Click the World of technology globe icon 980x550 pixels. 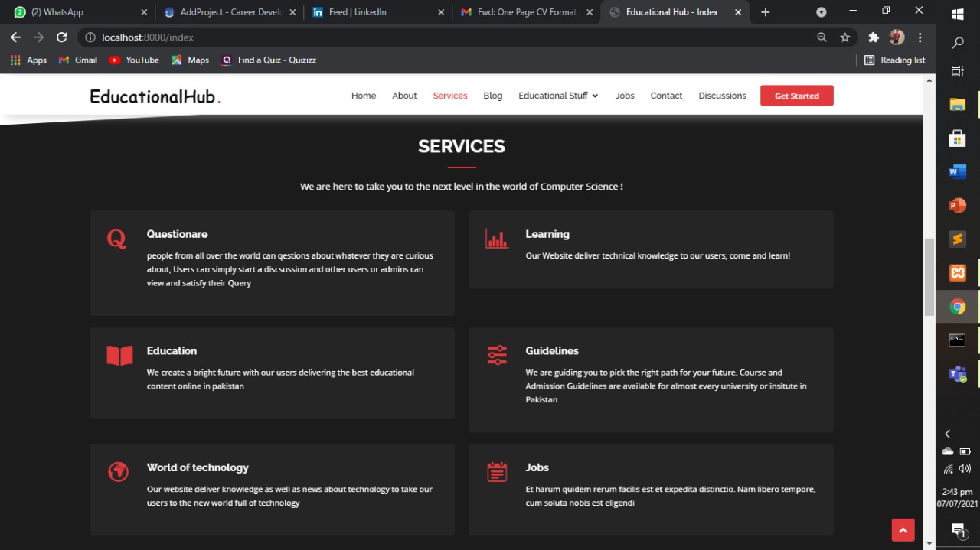118,472
